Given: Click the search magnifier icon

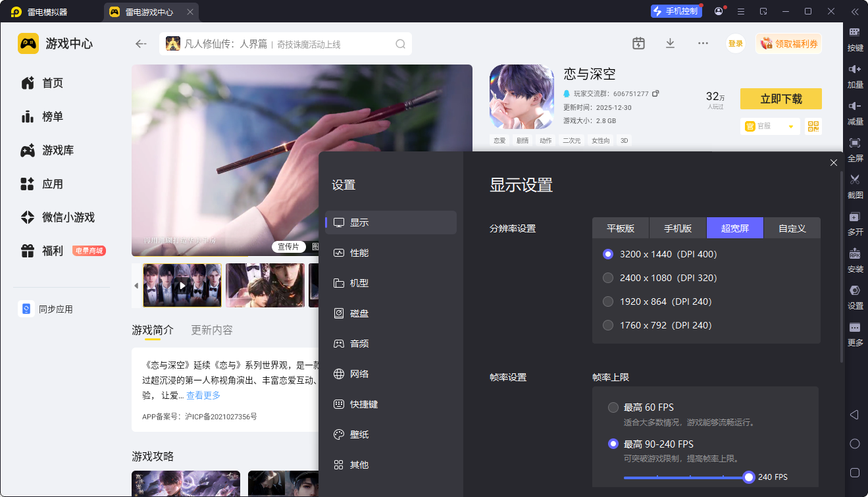Looking at the screenshot, I should (400, 44).
